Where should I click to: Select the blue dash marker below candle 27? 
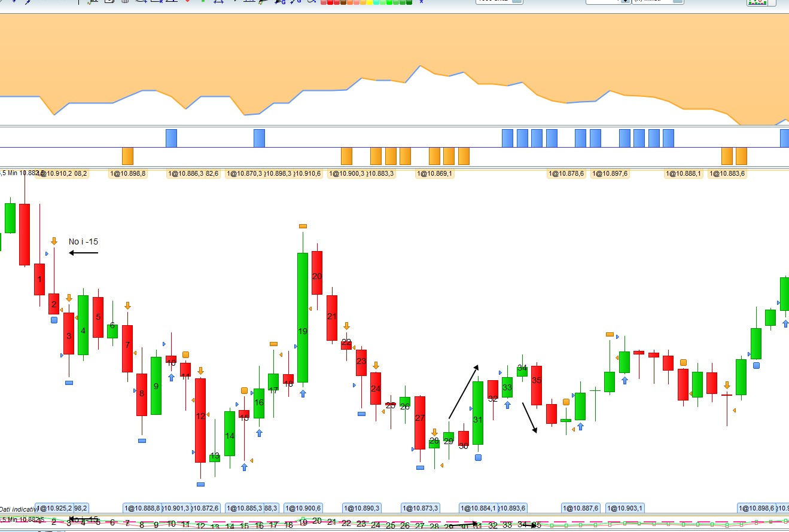(420, 467)
